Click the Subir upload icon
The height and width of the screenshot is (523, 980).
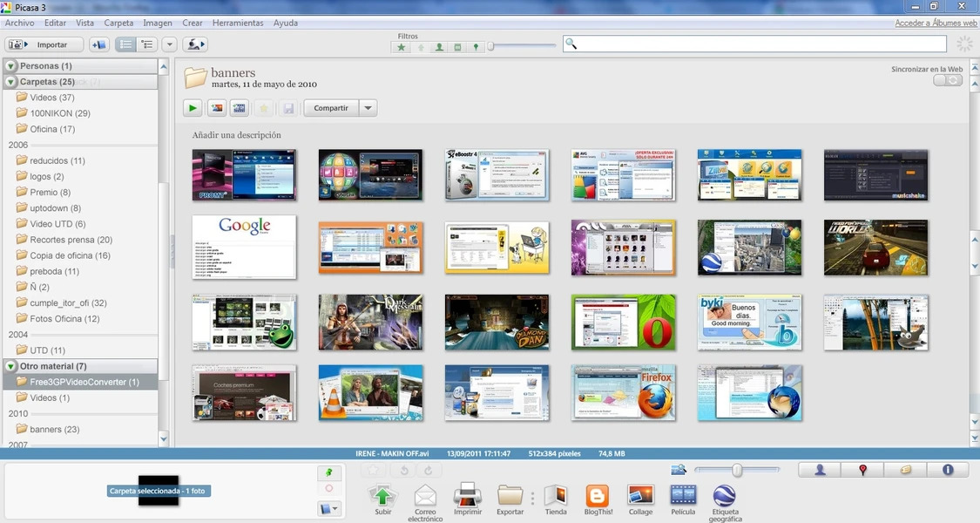pos(382,496)
